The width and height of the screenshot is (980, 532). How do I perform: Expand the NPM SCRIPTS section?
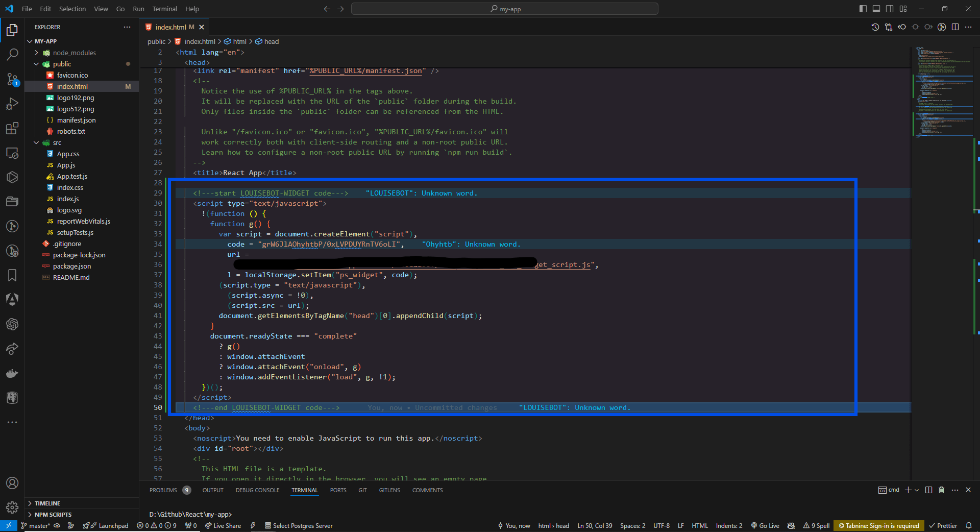point(82,515)
